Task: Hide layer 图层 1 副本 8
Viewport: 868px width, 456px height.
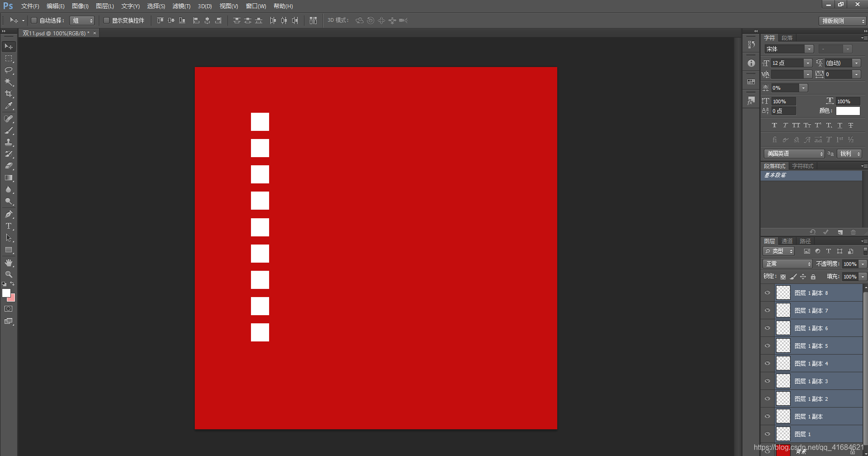Action: [x=767, y=293]
